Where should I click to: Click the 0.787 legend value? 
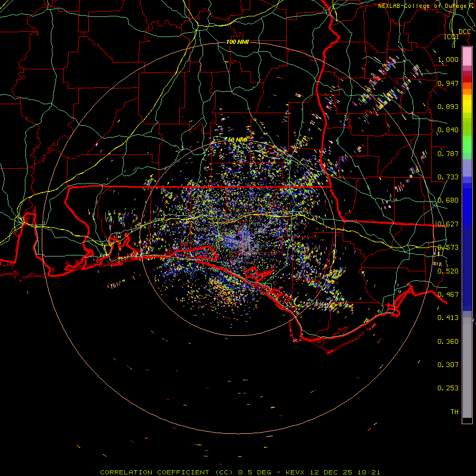pos(448,153)
